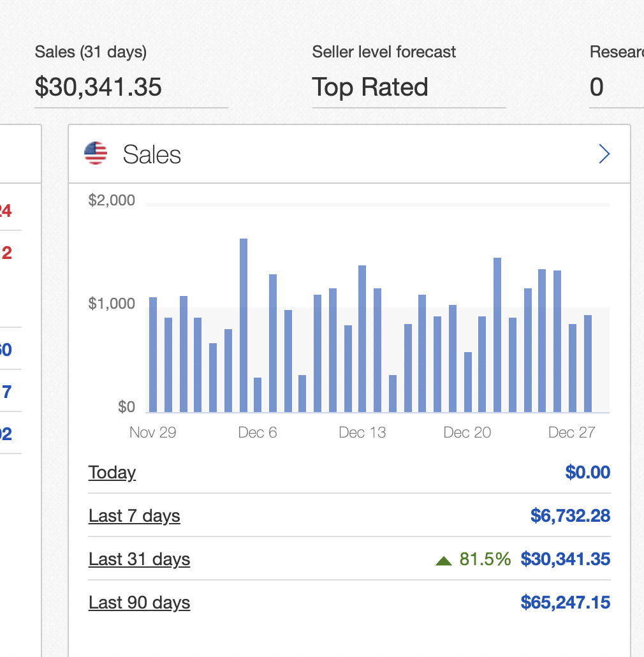The image size is (644, 657).
Task: Click the Seller level forecast label
Action: 384,52
